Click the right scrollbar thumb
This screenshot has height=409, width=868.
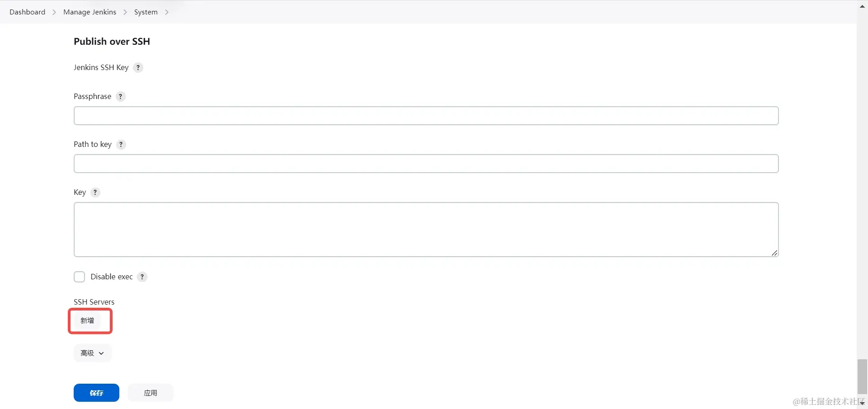[x=862, y=376]
